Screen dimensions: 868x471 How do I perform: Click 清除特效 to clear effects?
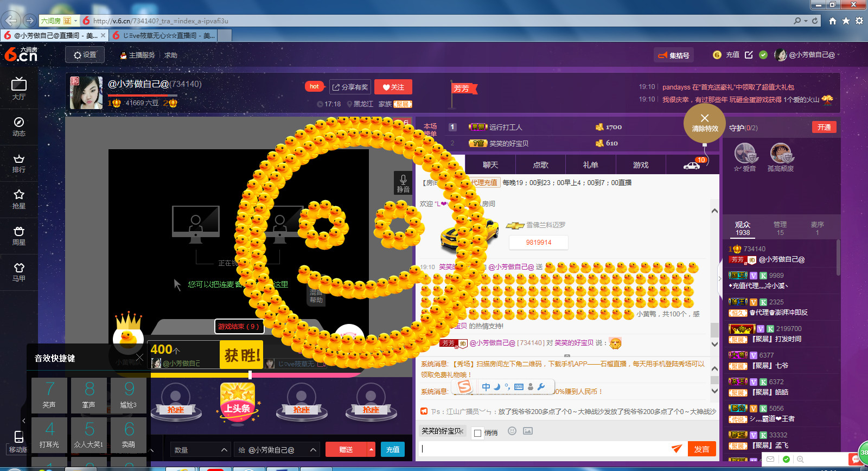(705, 123)
